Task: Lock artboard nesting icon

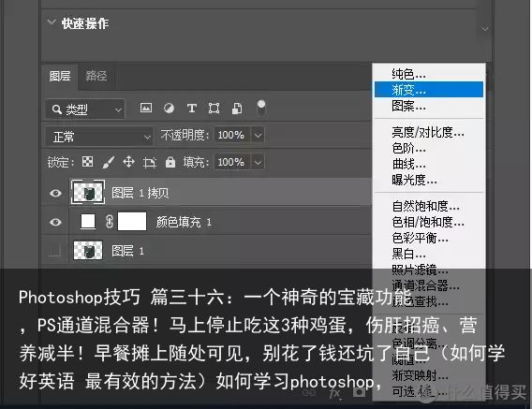Action: point(150,163)
